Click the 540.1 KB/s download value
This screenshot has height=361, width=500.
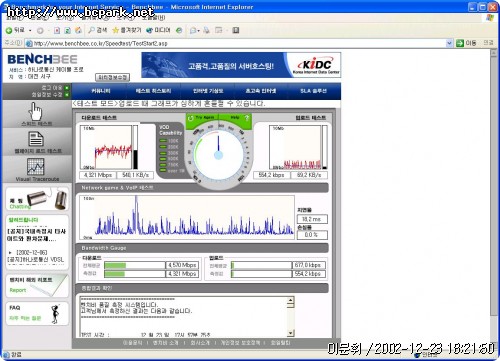[x=134, y=175]
